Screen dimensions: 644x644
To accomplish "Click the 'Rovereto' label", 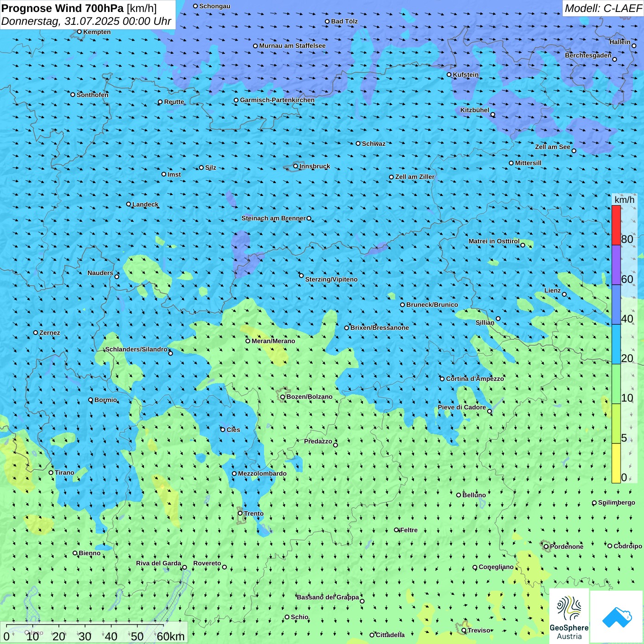I will click(x=207, y=563).
